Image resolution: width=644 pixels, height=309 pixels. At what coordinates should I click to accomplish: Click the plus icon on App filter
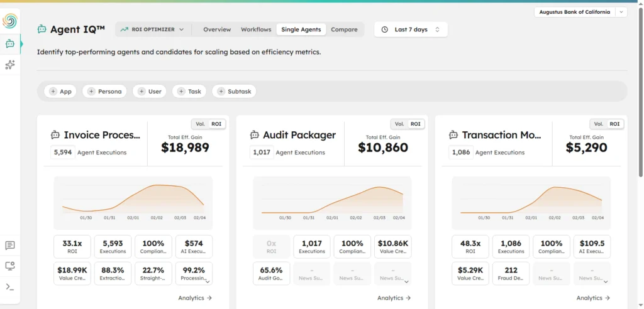(x=53, y=92)
